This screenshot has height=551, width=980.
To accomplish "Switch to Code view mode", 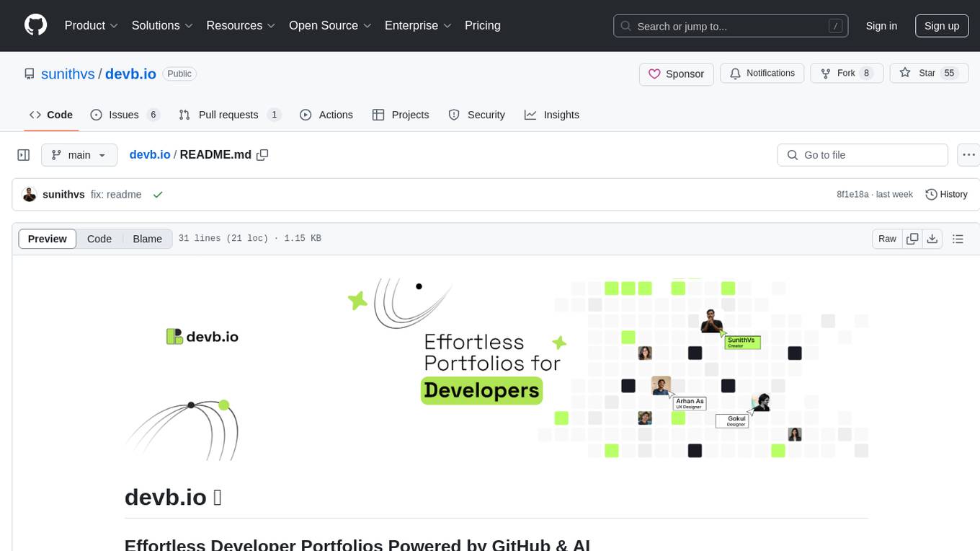I will (x=99, y=239).
